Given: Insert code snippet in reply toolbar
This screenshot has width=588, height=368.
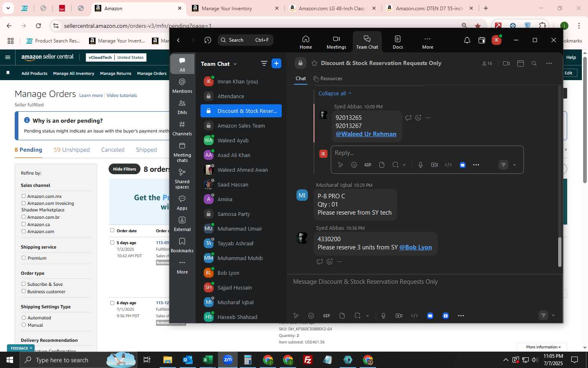Looking at the screenshot, I should (x=448, y=165).
